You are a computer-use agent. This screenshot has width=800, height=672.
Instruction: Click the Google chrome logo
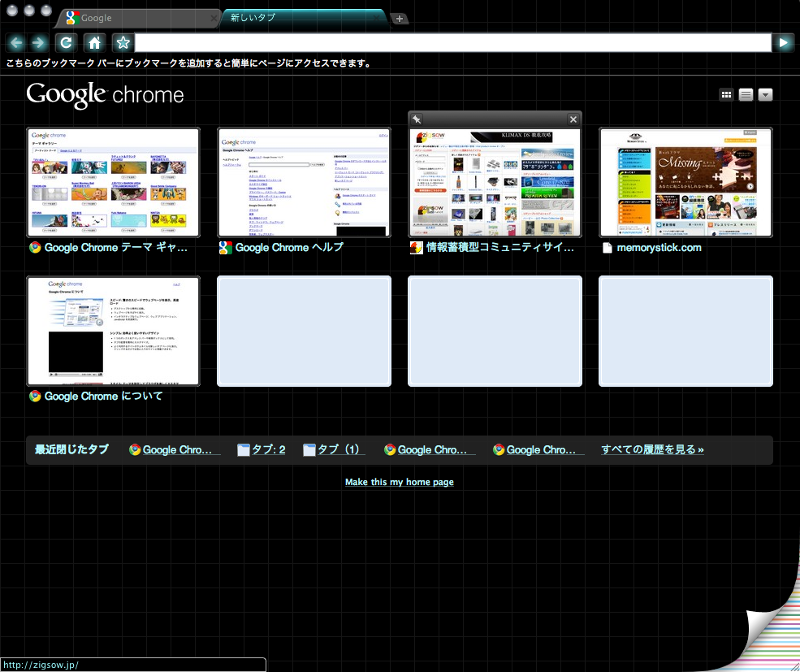coord(105,95)
